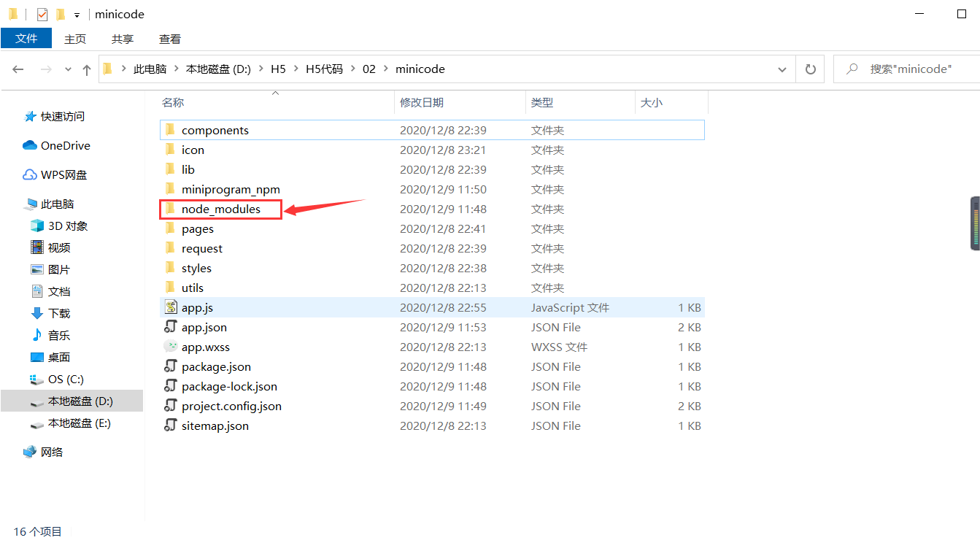Screen dimensions: 980x543
Task: Select the pages folder icon
Action: [170, 228]
